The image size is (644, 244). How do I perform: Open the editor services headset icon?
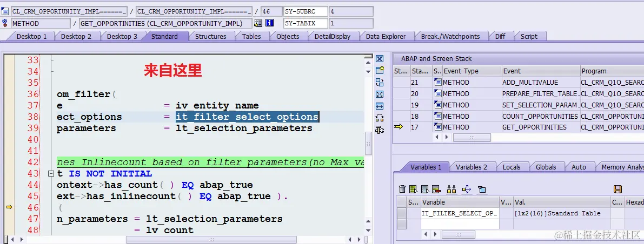pos(380,118)
